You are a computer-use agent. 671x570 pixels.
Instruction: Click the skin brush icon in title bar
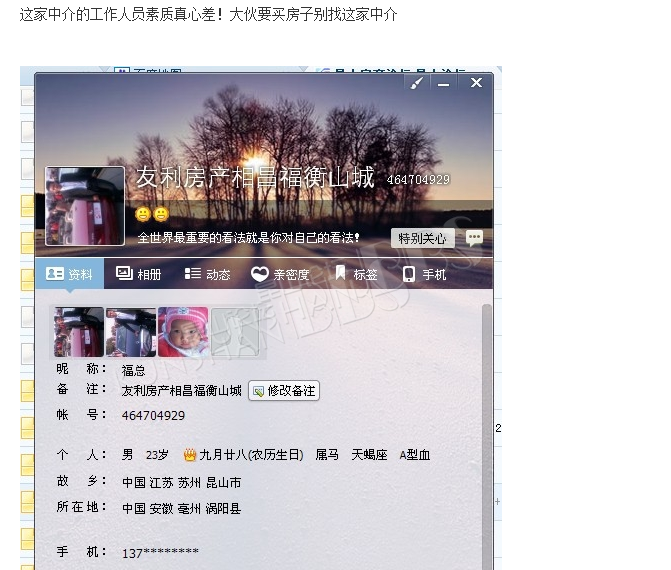pos(417,83)
